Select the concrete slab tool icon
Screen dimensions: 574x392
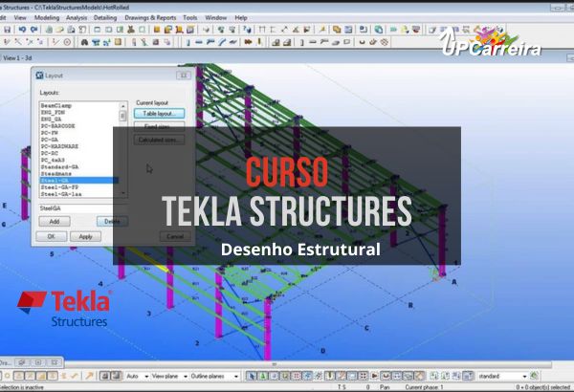pos(336,42)
